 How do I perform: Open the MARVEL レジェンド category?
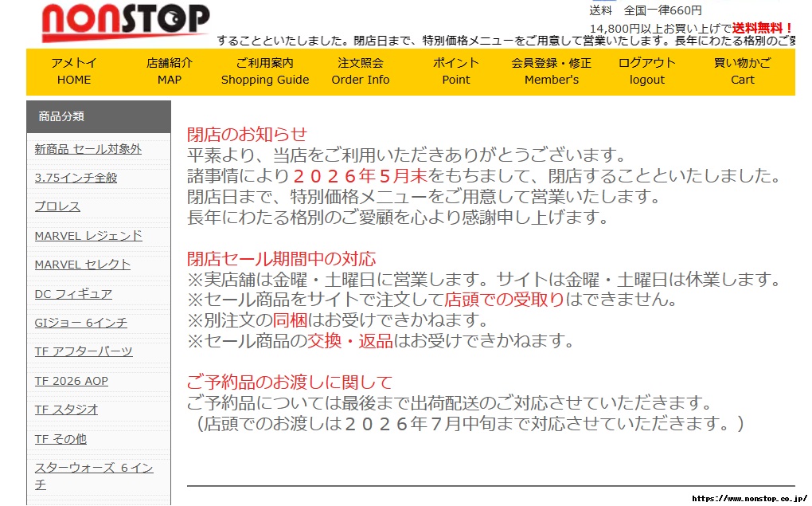tap(88, 236)
